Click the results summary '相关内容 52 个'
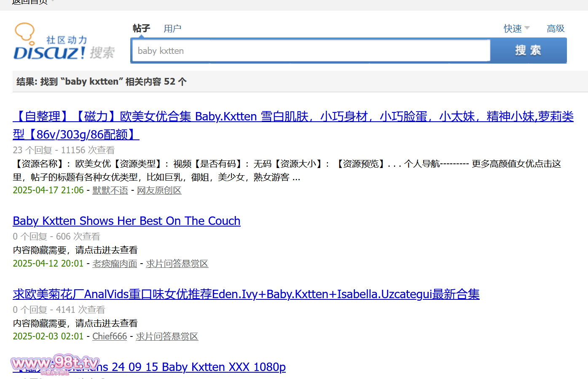 (156, 82)
